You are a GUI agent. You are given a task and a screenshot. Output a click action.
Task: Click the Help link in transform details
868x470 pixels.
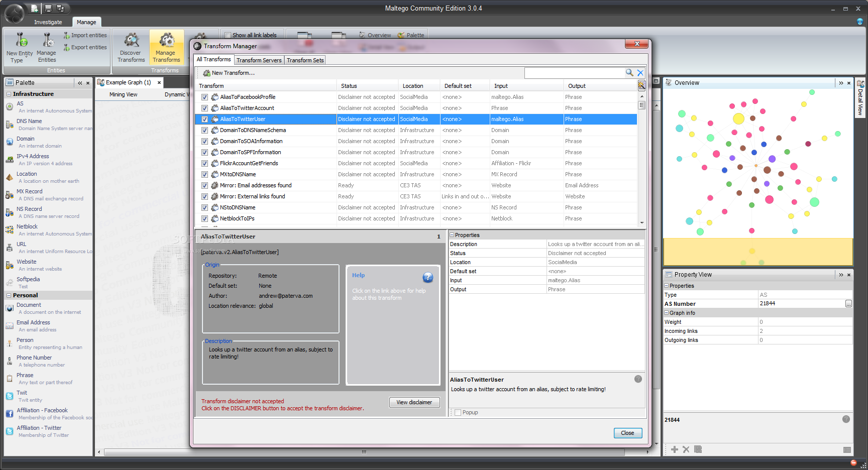pos(358,275)
